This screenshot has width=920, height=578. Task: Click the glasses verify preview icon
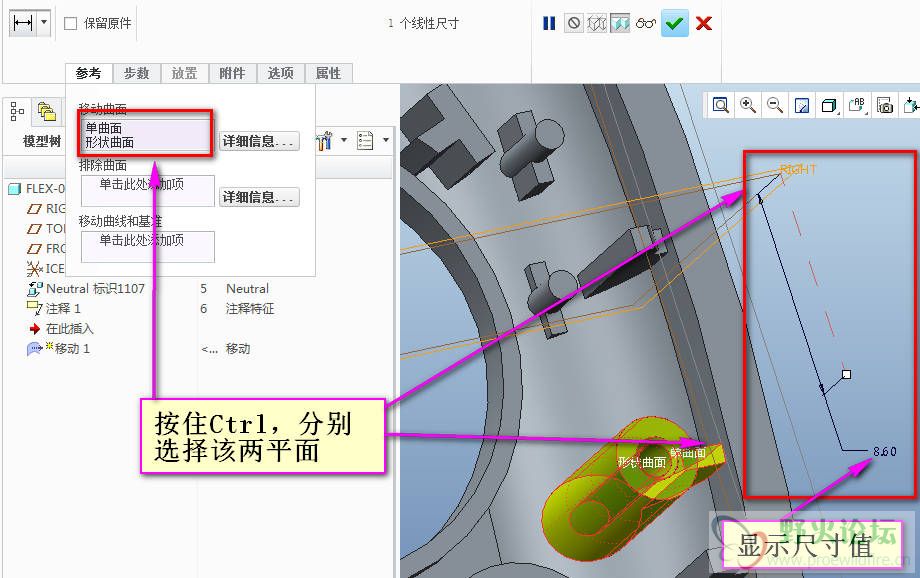[645, 23]
